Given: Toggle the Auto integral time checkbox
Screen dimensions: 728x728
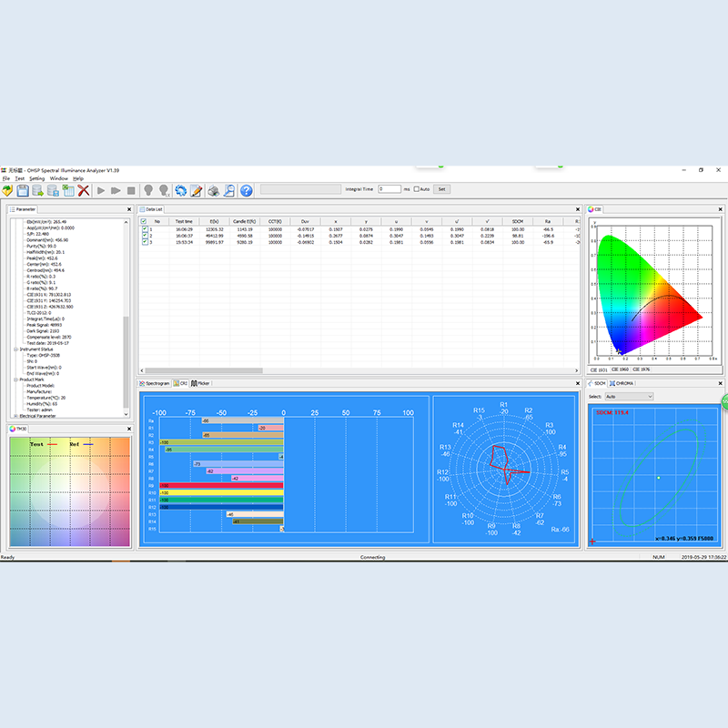Looking at the screenshot, I should 417,189.
